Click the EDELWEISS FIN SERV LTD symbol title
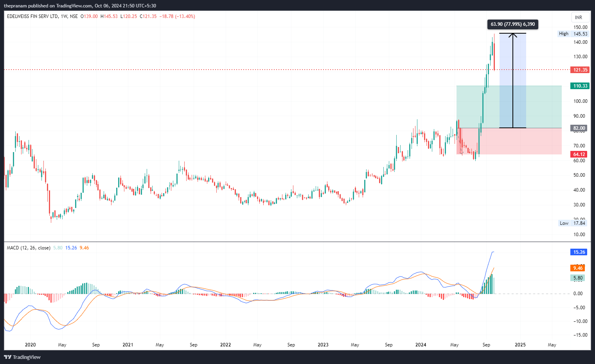 tap(32, 16)
